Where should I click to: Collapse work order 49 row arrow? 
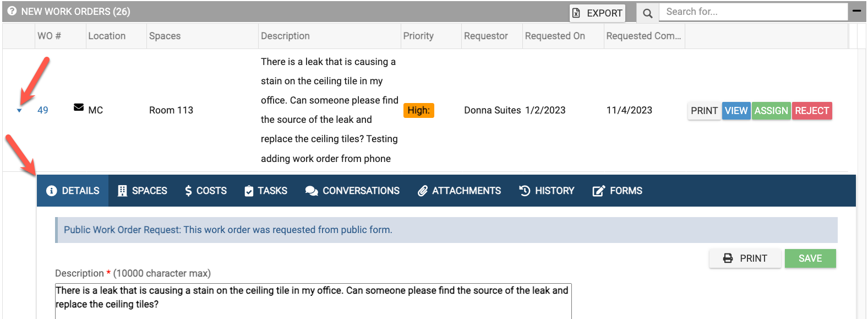pyautogui.click(x=19, y=111)
